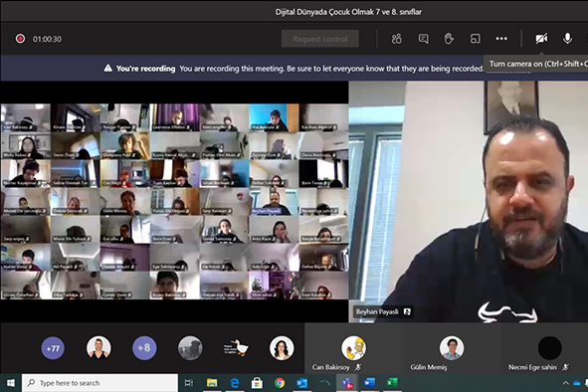This screenshot has width=588, height=392.
Task: Mute the microphone
Action: 567,38
